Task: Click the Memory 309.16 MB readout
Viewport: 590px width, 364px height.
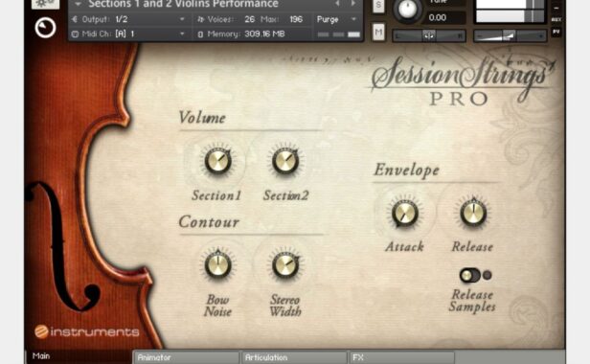Action: [x=264, y=34]
